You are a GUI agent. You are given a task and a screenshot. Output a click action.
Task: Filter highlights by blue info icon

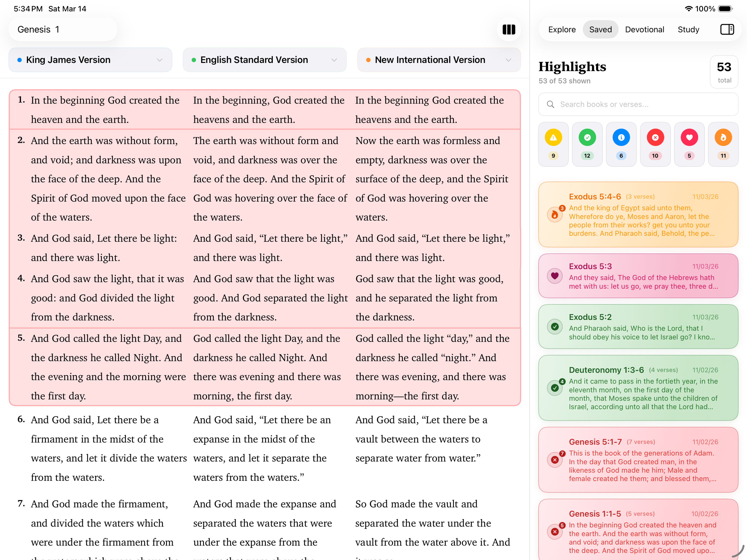(621, 144)
